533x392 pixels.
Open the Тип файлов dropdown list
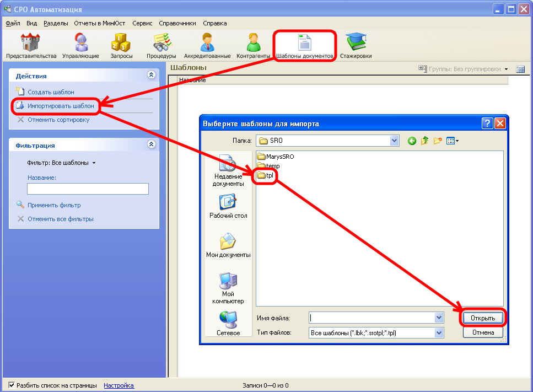pyautogui.click(x=439, y=332)
